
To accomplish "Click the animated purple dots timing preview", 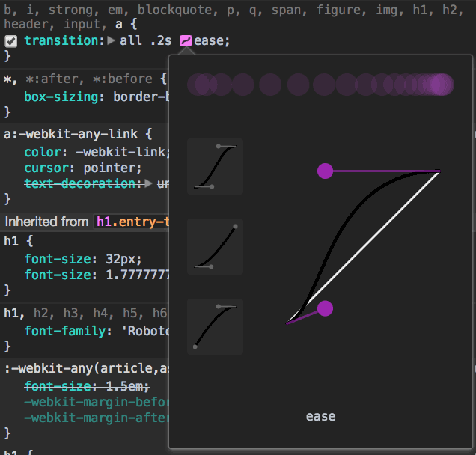I will [320, 85].
